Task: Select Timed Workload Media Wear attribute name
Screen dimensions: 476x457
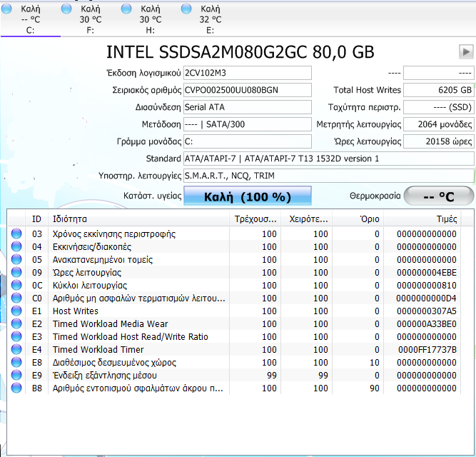Action: pos(110,323)
